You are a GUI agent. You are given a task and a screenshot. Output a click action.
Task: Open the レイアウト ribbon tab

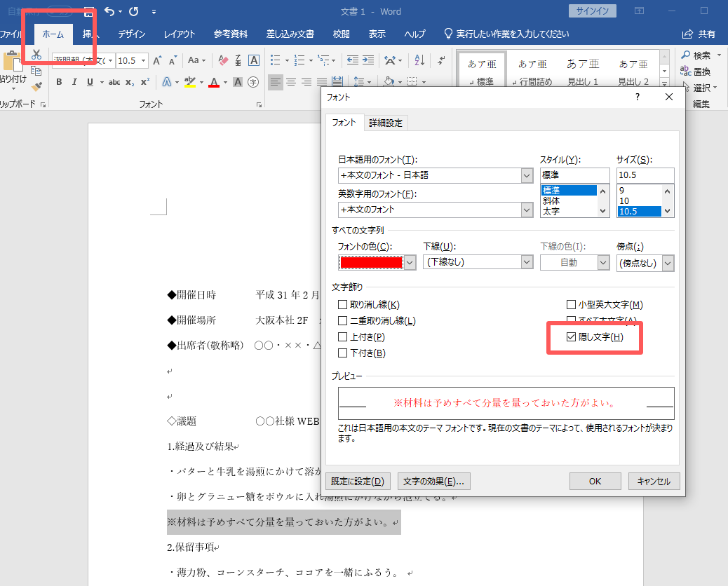pyautogui.click(x=180, y=34)
